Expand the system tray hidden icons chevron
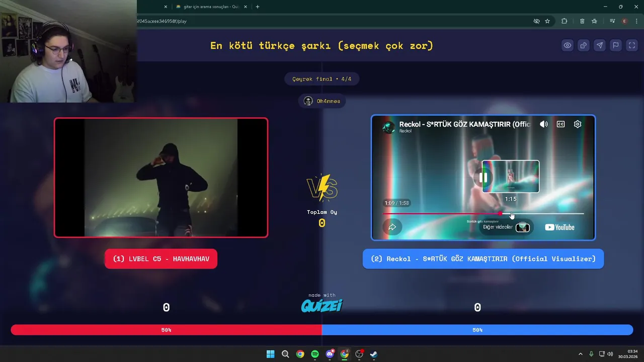644x362 pixels. 580,354
